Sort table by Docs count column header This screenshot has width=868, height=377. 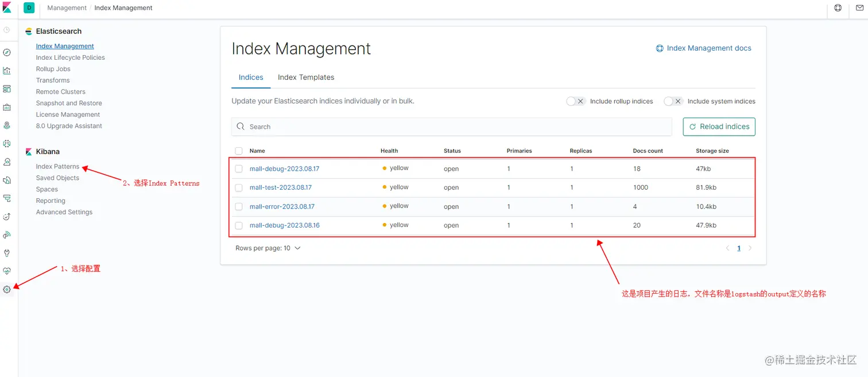(648, 151)
